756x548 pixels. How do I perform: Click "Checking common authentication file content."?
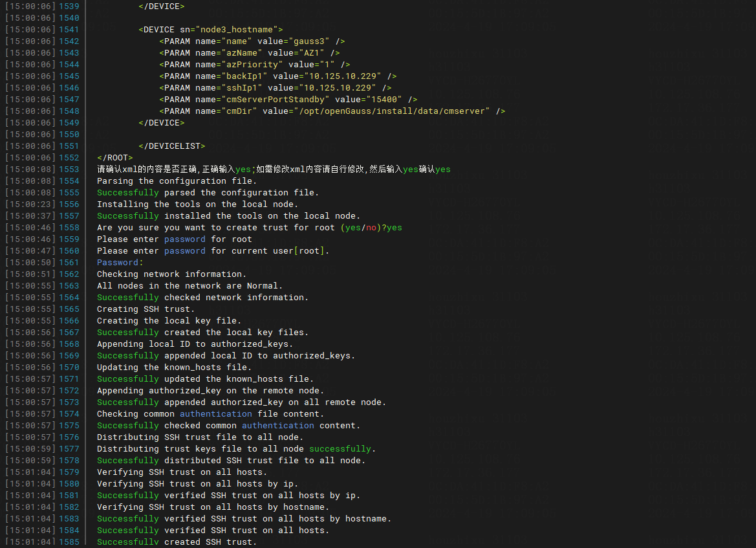coord(210,413)
